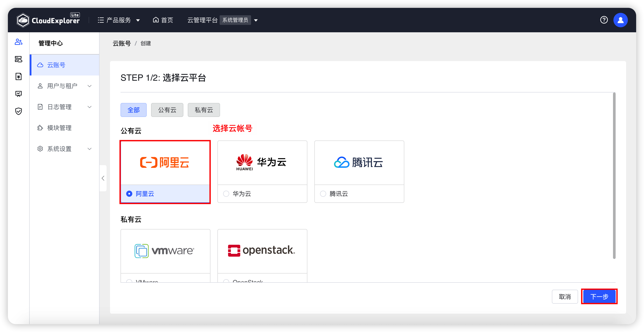This screenshot has width=644, height=332.
Task: Click 云账号 in the breadcrumb
Action: [x=122, y=43]
